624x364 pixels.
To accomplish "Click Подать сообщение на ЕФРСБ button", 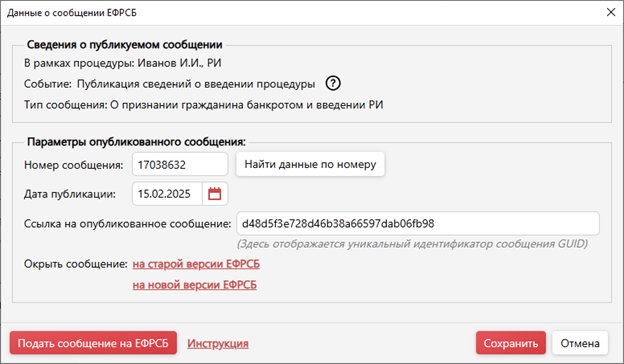I will (x=93, y=343).
